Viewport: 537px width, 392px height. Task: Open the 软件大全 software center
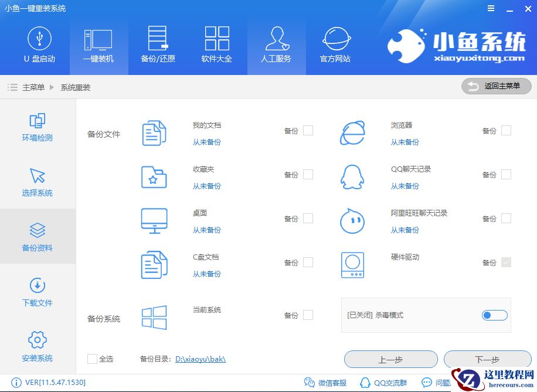[217, 46]
